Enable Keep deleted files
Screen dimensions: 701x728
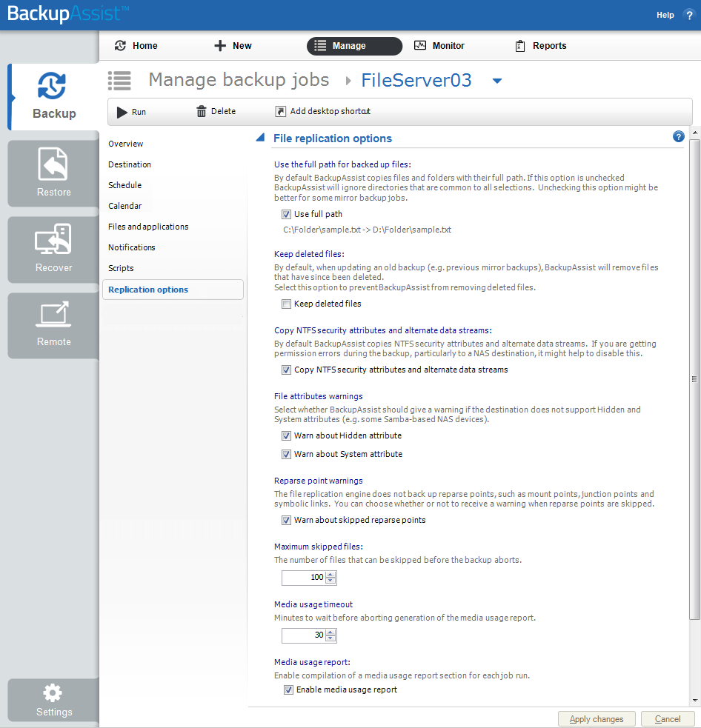pyautogui.click(x=286, y=304)
